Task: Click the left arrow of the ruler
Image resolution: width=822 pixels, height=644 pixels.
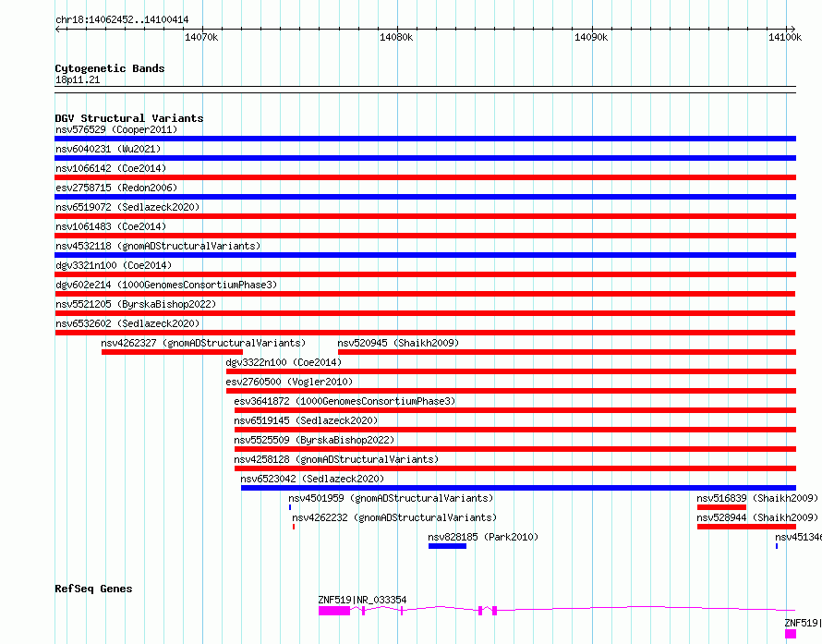Action: click(x=58, y=29)
